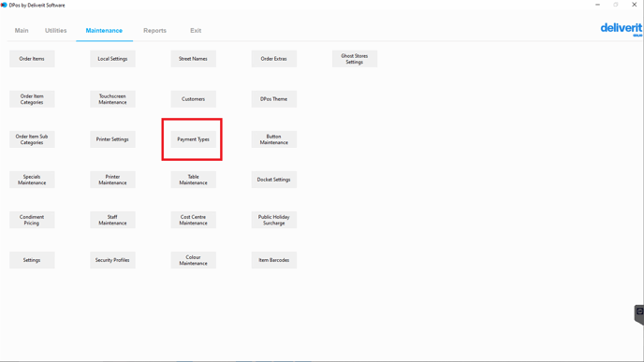Open Staff Maintenance
Image resolution: width=644 pixels, height=362 pixels.
[x=112, y=220]
